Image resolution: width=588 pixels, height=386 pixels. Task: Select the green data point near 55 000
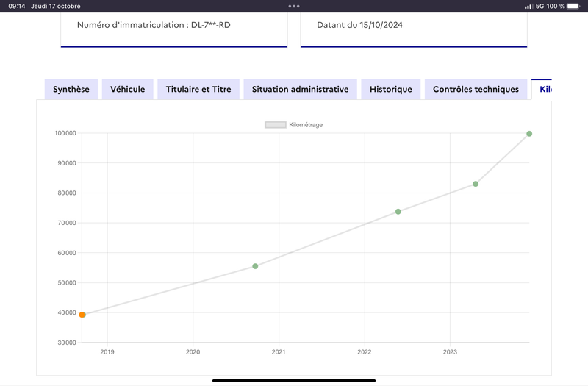tap(255, 266)
